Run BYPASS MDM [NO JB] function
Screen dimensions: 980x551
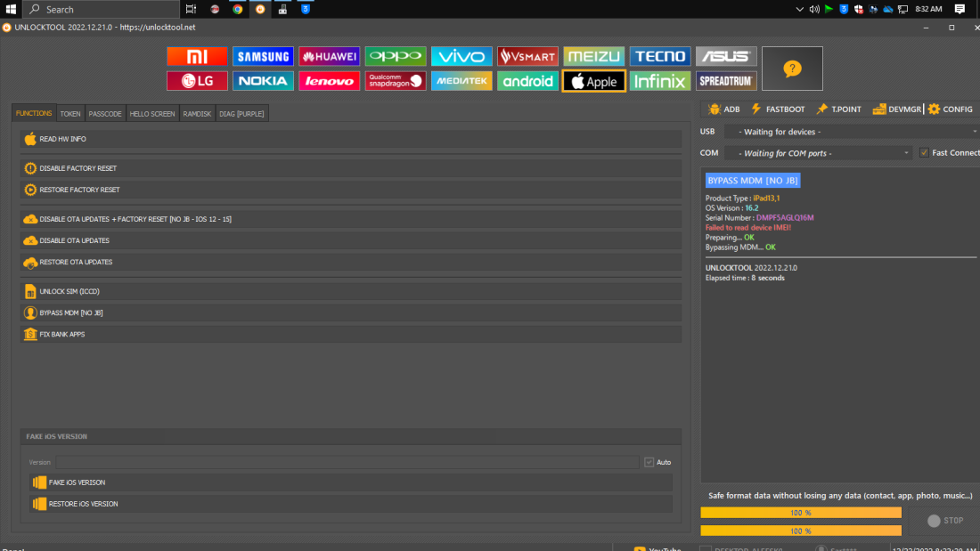(351, 313)
